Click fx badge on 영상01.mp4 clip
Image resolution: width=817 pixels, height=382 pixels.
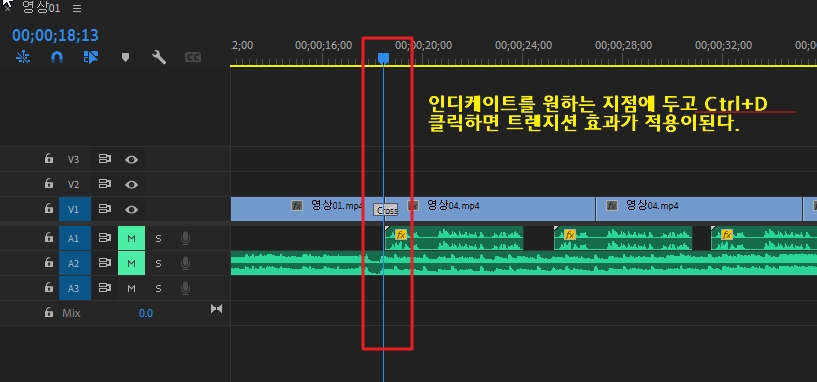click(x=297, y=206)
